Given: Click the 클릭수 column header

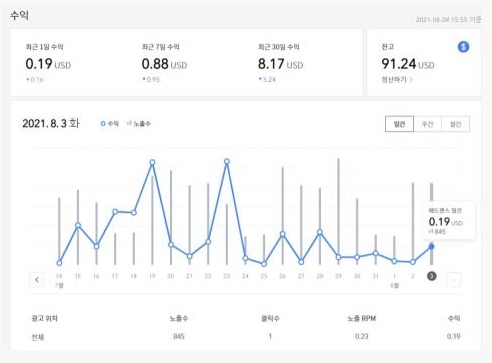Looking at the screenshot, I should (x=270, y=318).
